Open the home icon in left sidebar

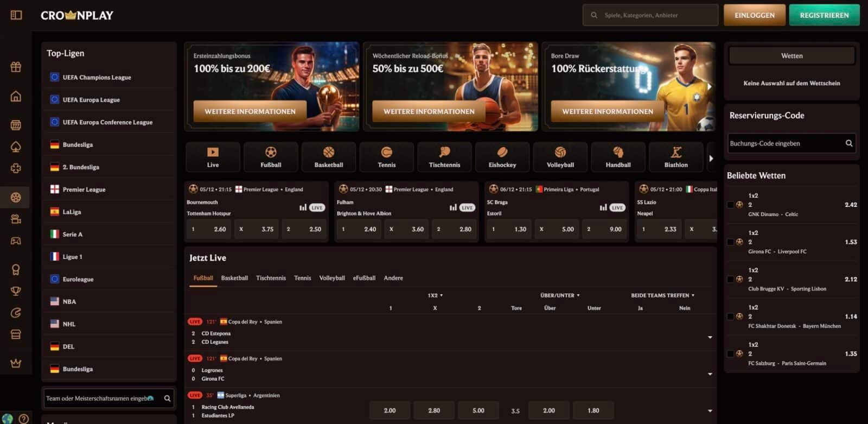pos(16,97)
